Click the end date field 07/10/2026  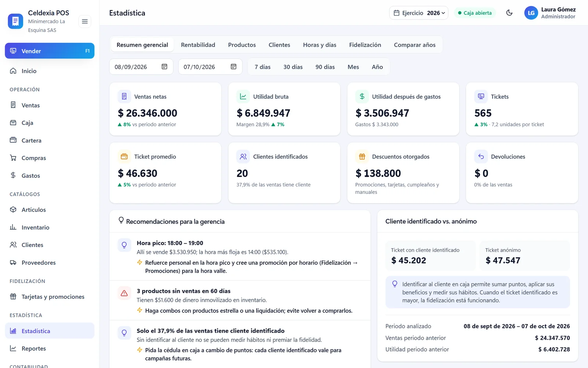tap(210, 67)
